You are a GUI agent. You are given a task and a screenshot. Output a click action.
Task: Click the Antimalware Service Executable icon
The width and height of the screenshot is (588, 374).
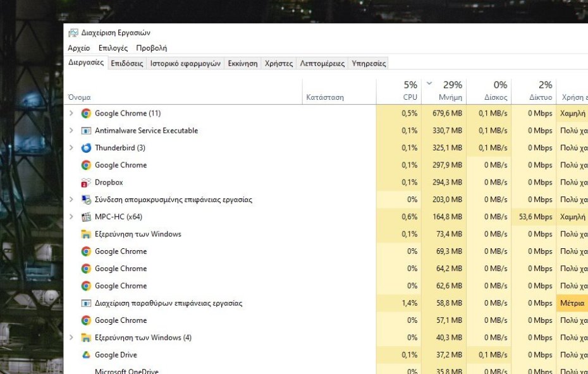tap(86, 131)
